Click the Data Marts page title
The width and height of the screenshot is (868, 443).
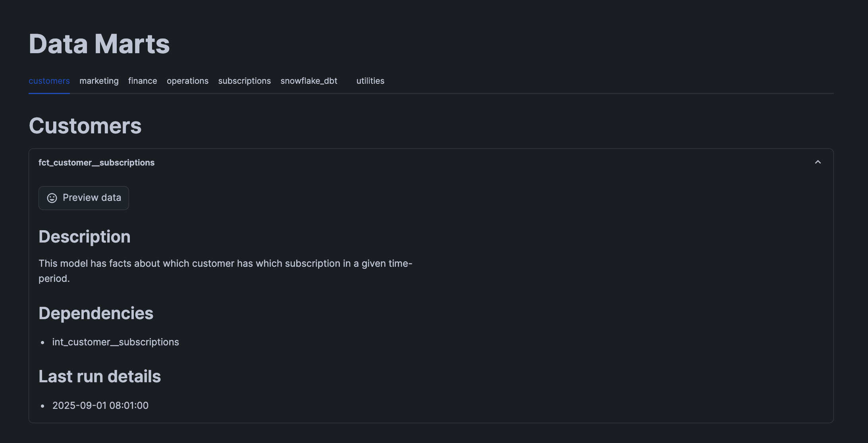99,44
